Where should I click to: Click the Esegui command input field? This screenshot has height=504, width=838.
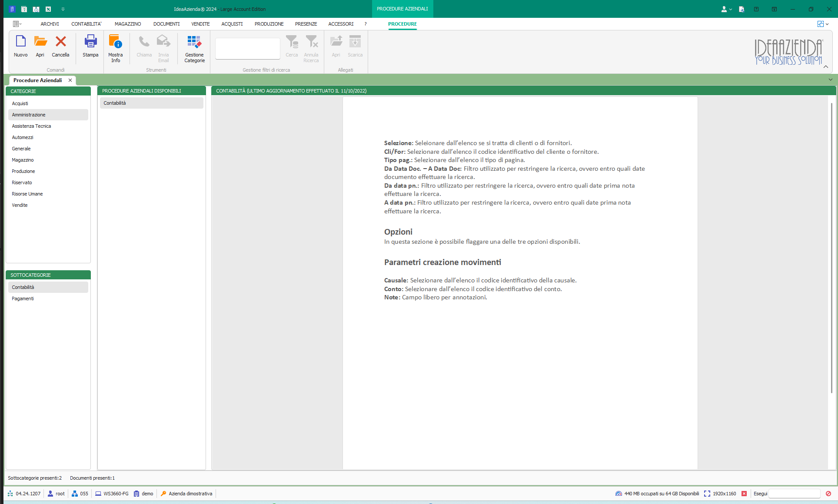point(795,494)
